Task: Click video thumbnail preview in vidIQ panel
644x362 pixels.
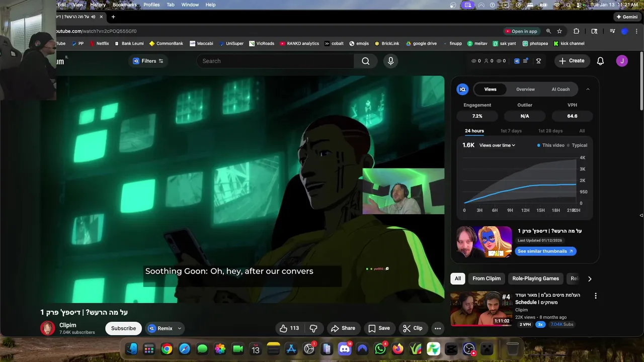Action: pos(484,242)
